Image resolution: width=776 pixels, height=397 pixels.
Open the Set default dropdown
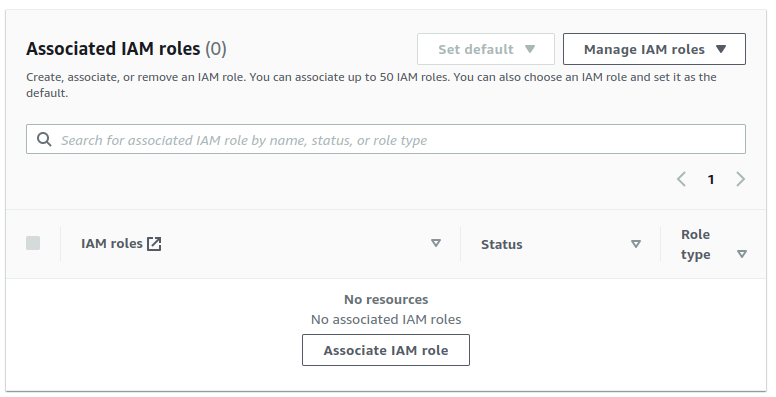485,49
